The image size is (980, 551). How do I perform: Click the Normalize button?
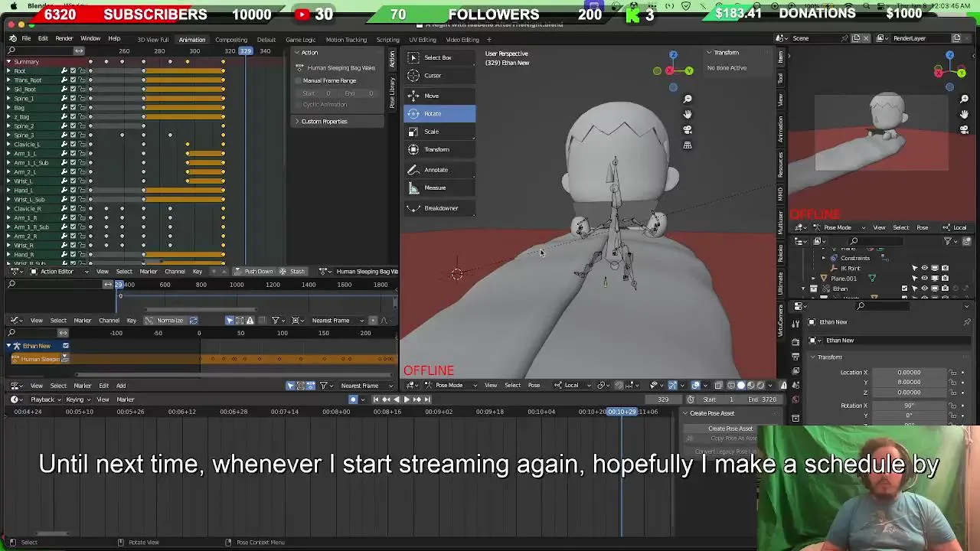(x=166, y=321)
